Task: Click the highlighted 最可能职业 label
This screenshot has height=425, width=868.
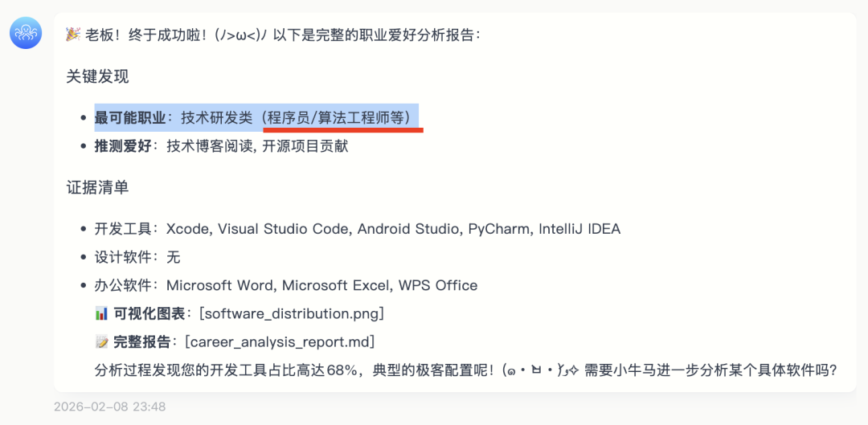Action: pos(129,118)
